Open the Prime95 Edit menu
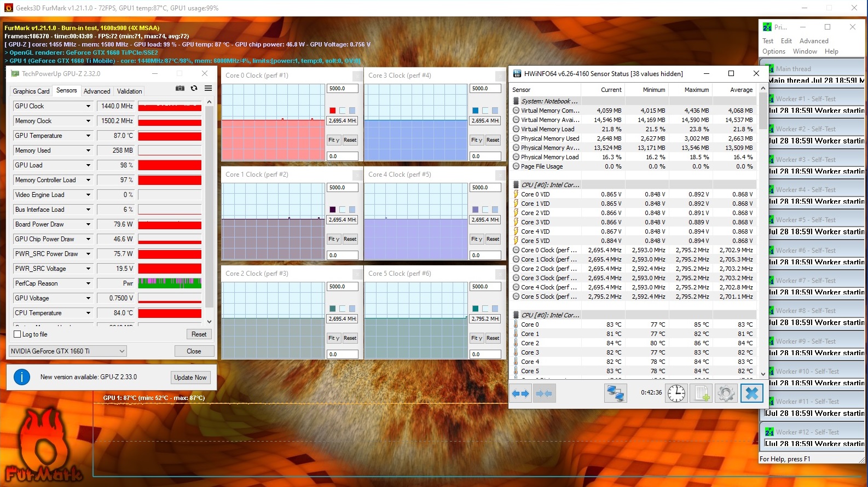Viewport: 868px width, 487px height. pos(786,41)
